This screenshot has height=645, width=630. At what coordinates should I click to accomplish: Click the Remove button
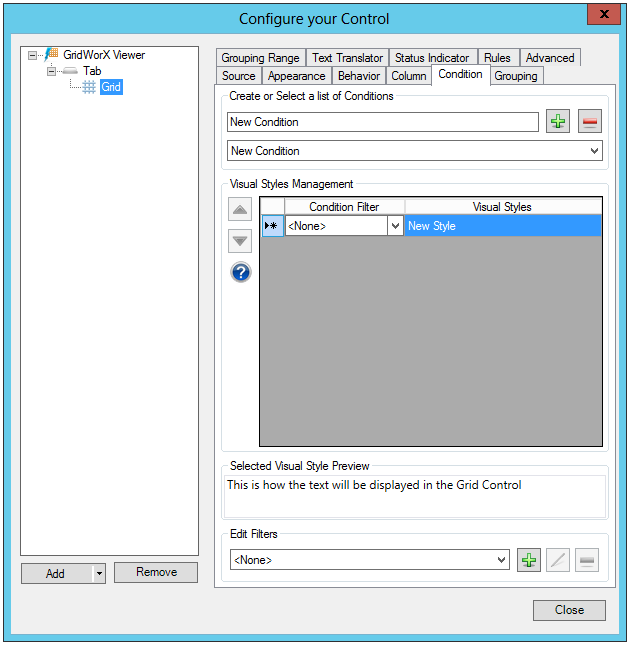pos(156,572)
